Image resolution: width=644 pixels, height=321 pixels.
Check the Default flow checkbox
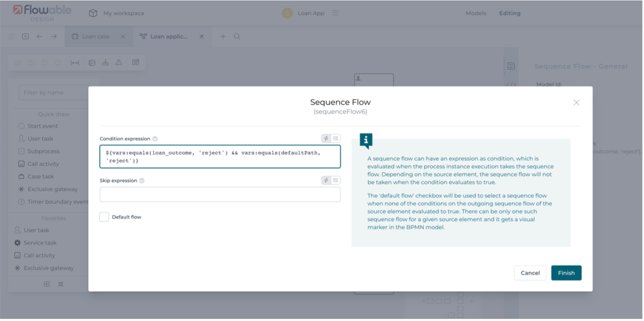point(104,217)
